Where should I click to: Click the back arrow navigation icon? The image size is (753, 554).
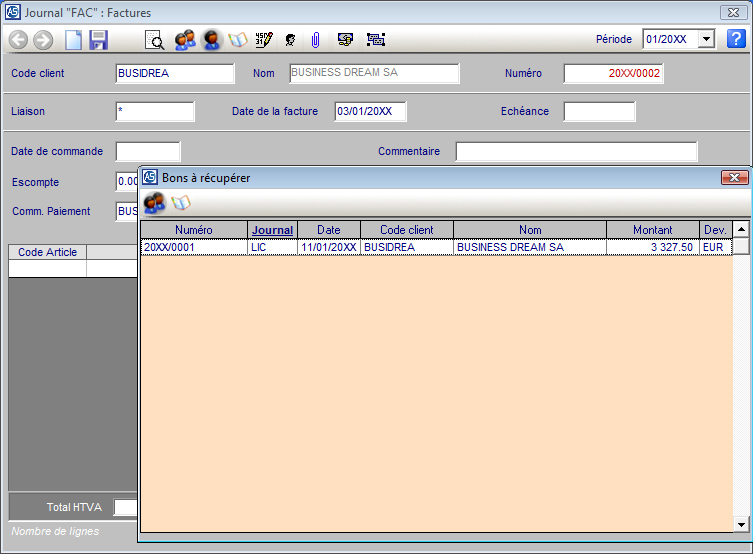(18, 40)
